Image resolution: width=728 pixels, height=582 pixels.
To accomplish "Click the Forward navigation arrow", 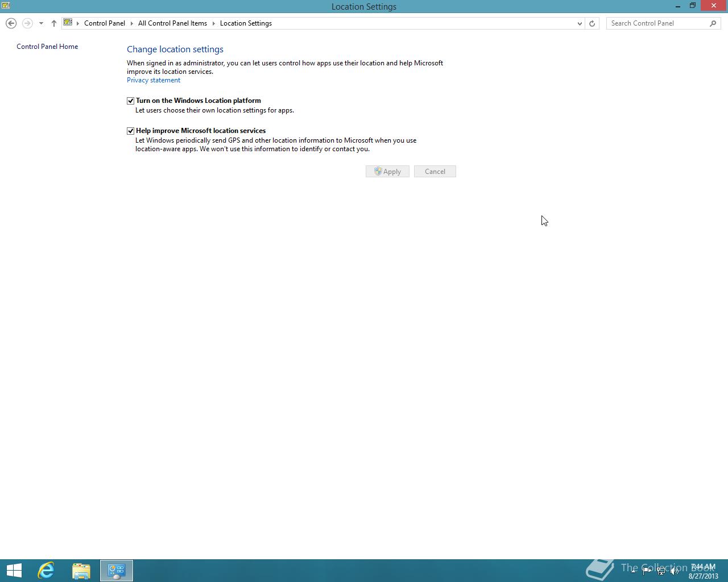I will [27, 23].
